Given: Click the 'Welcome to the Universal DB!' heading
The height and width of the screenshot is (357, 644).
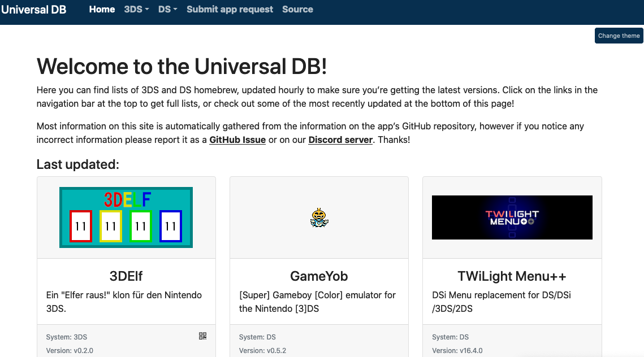Looking at the screenshot, I should click(x=182, y=67).
